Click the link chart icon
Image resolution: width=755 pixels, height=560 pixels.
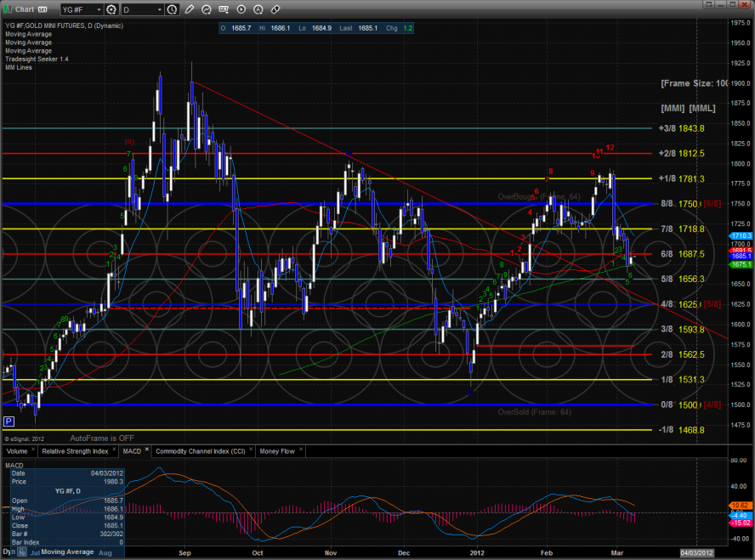(x=275, y=10)
